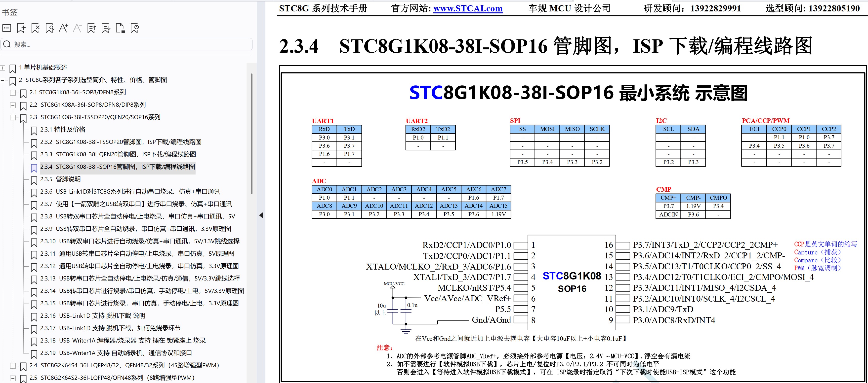Click the UART1 table heading
Image resolution: width=868 pixels, height=383 pixels.
[323, 121]
